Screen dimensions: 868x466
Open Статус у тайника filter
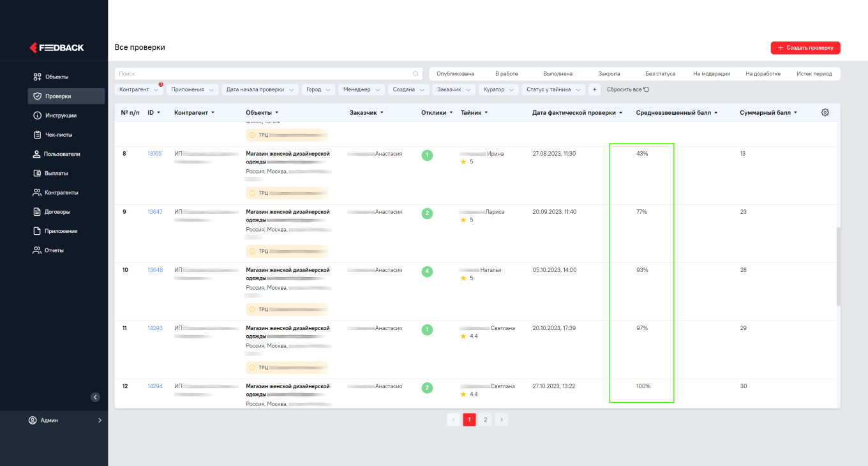tap(553, 90)
